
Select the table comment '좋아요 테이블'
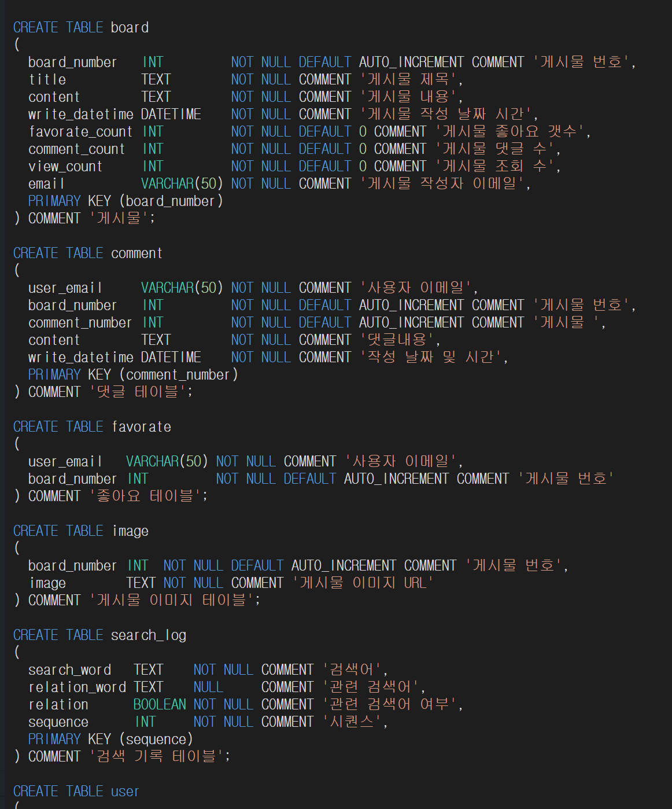point(145,496)
